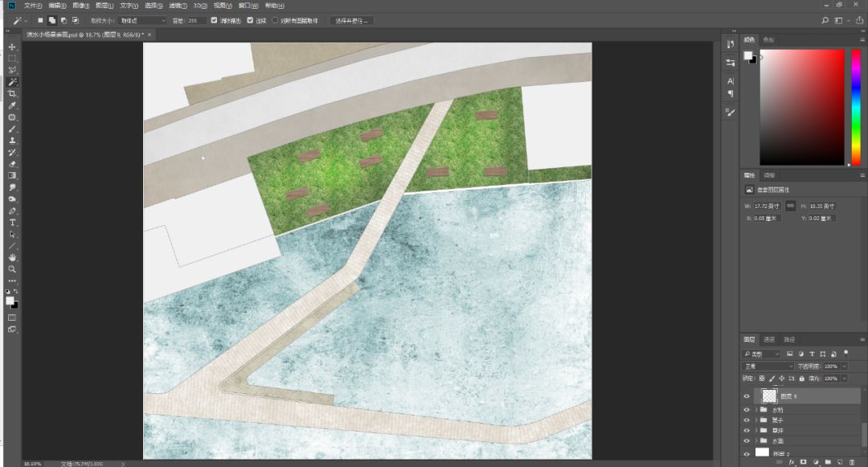Pick a color in the color field

point(801,108)
